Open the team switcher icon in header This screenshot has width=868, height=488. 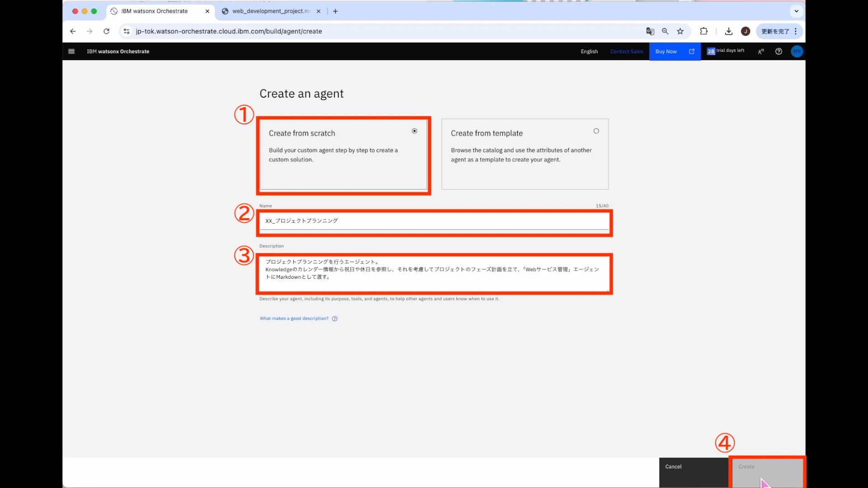click(761, 52)
